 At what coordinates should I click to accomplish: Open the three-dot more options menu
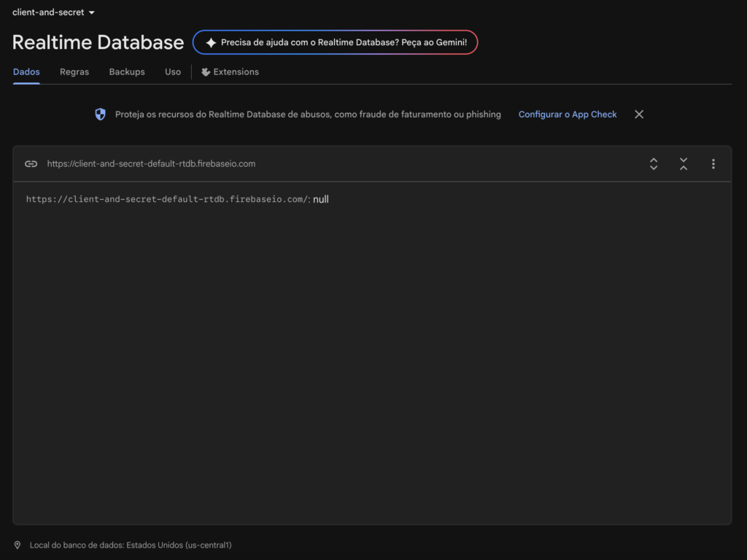pyautogui.click(x=713, y=164)
